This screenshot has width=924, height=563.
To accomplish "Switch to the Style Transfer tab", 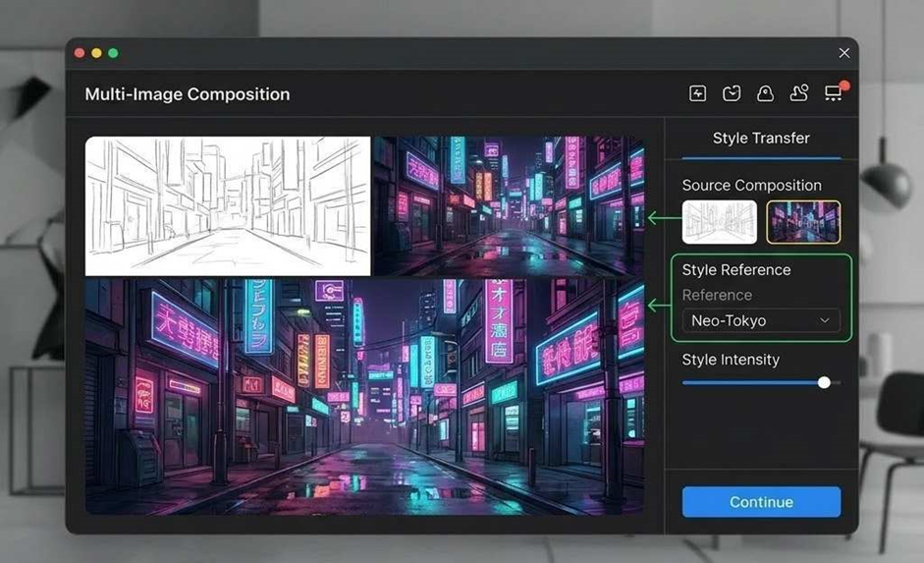I will tap(761, 139).
